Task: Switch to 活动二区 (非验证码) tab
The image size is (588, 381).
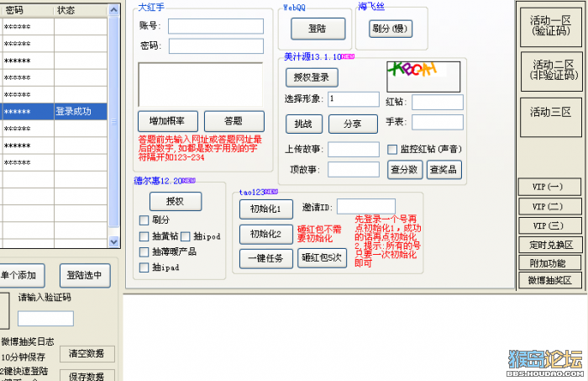Action: (x=552, y=71)
